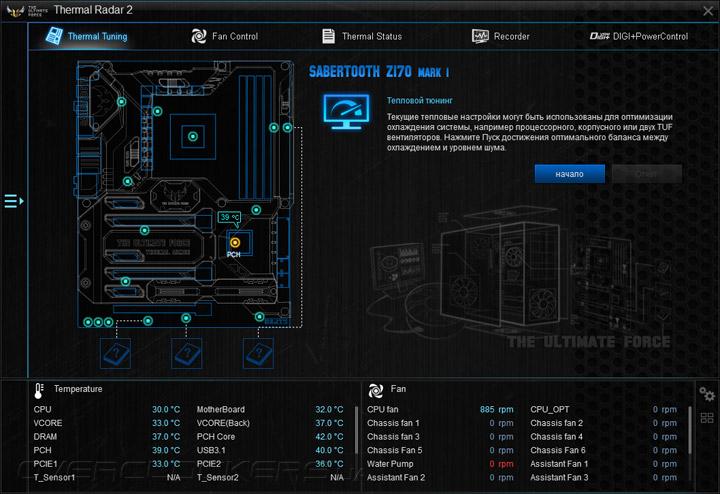Expand the left side menu arrow
Screen dimensions: 720x494
14,201
